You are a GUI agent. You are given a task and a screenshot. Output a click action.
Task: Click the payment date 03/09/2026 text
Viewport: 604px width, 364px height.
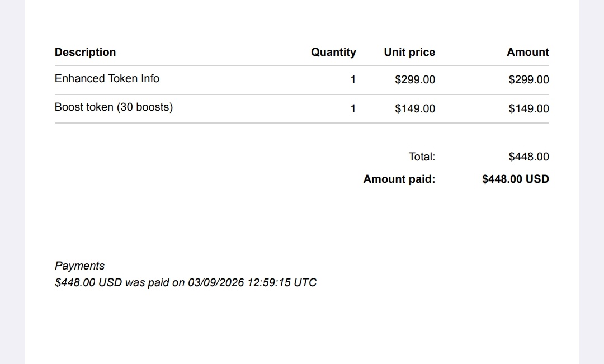tap(216, 283)
